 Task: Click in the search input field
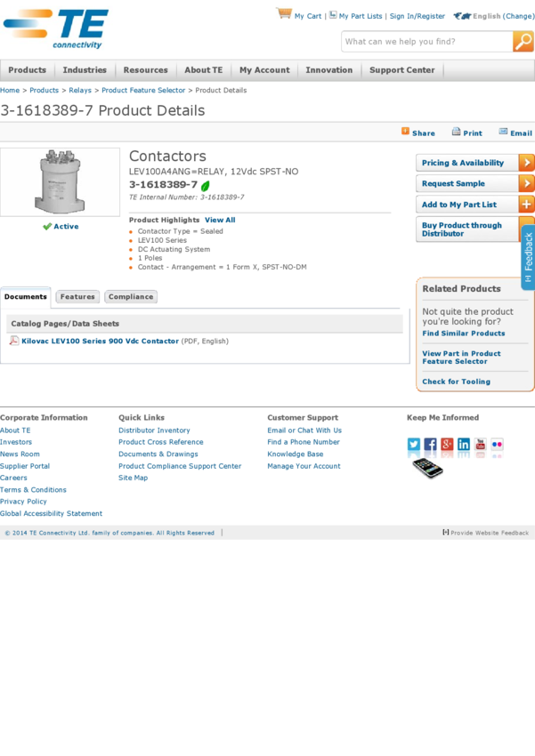427,42
